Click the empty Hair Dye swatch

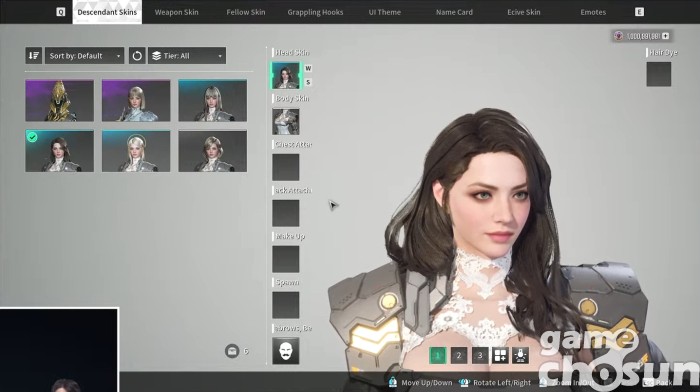pyautogui.click(x=658, y=74)
